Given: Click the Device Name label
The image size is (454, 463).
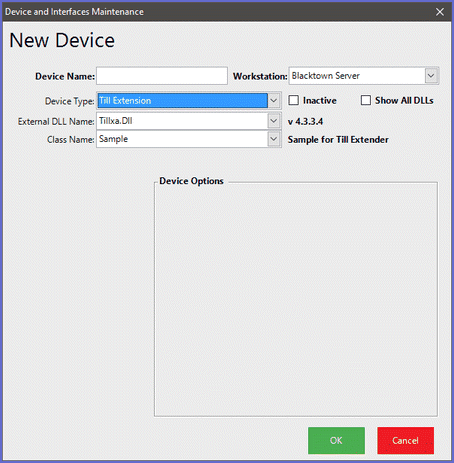Looking at the screenshot, I should click(65, 76).
